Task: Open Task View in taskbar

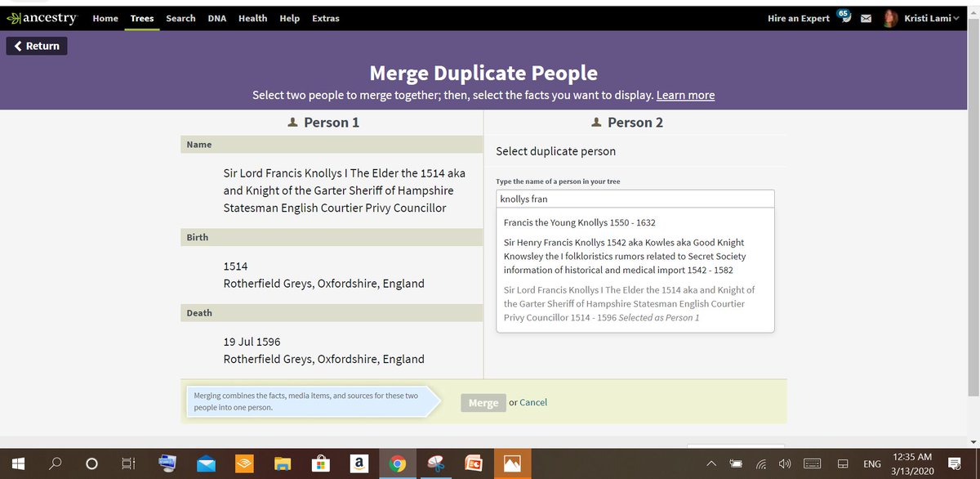Action: click(128, 463)
